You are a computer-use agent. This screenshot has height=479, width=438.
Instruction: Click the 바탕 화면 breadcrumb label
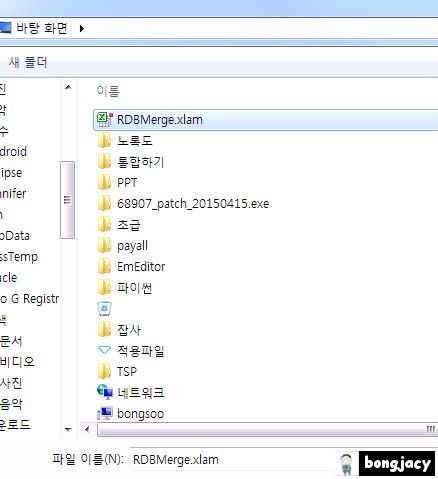pyautogui.click(x=42, y=28)
